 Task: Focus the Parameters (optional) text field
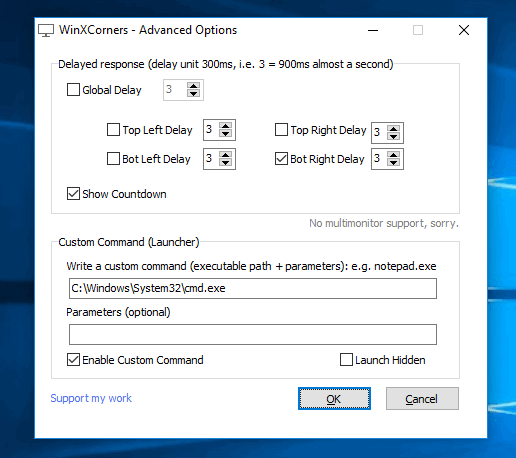click(x=253, y=334)
